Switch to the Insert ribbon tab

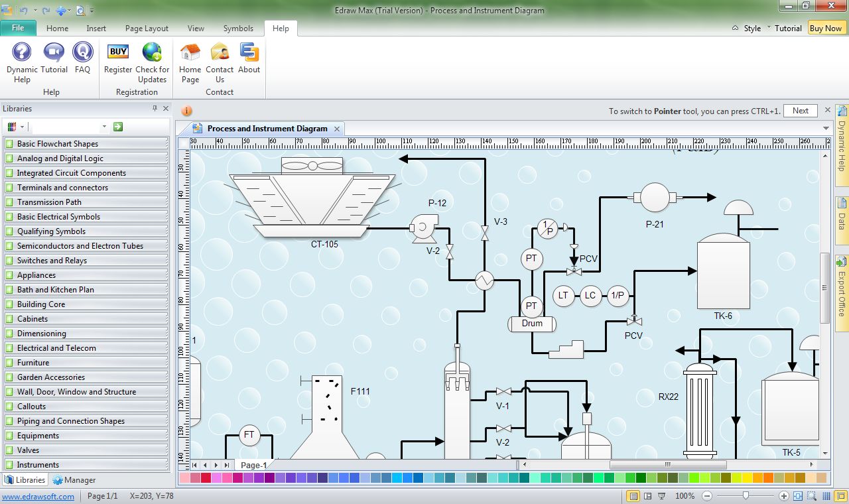(x=96, y=29)
